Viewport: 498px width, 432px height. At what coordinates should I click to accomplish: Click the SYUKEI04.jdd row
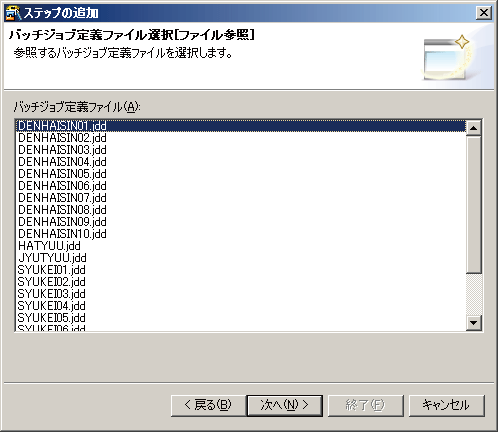click(x=241, y=306)
